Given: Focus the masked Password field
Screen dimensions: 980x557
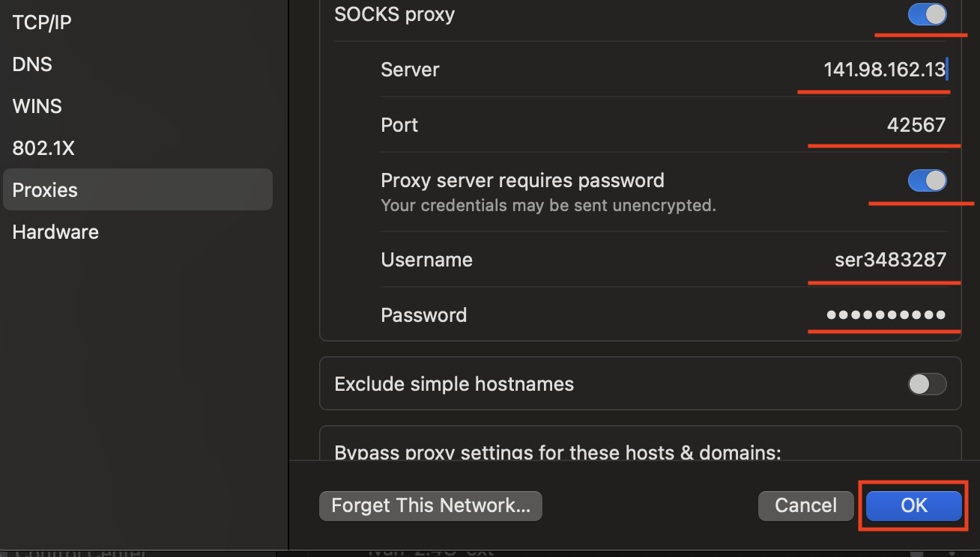Looking at the screenshot, I should (886, 315).
